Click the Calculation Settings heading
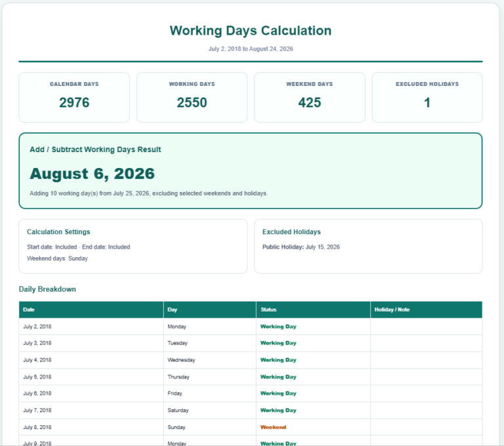 [x=58, y=232]
